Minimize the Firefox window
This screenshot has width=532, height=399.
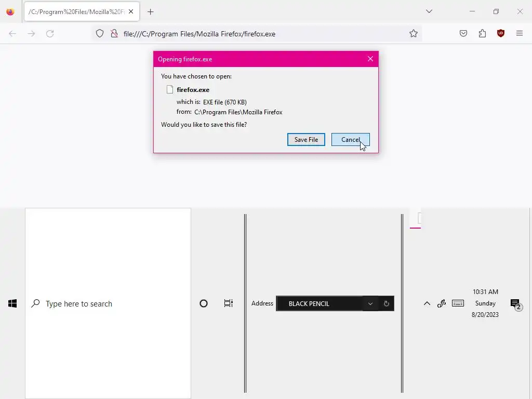472,11
